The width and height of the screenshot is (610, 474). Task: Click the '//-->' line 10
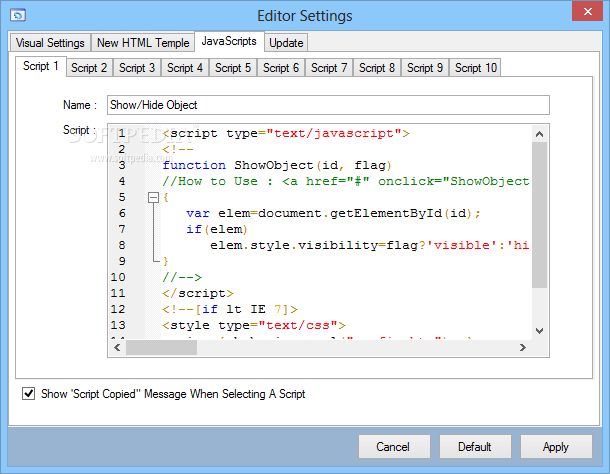182,277
